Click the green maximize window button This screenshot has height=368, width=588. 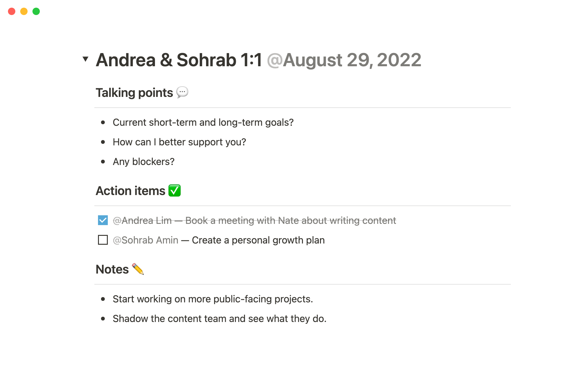click(36, 11)
